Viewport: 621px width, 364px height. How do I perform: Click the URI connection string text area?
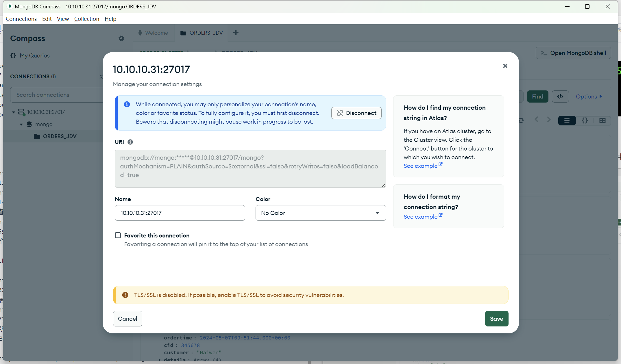250,169
